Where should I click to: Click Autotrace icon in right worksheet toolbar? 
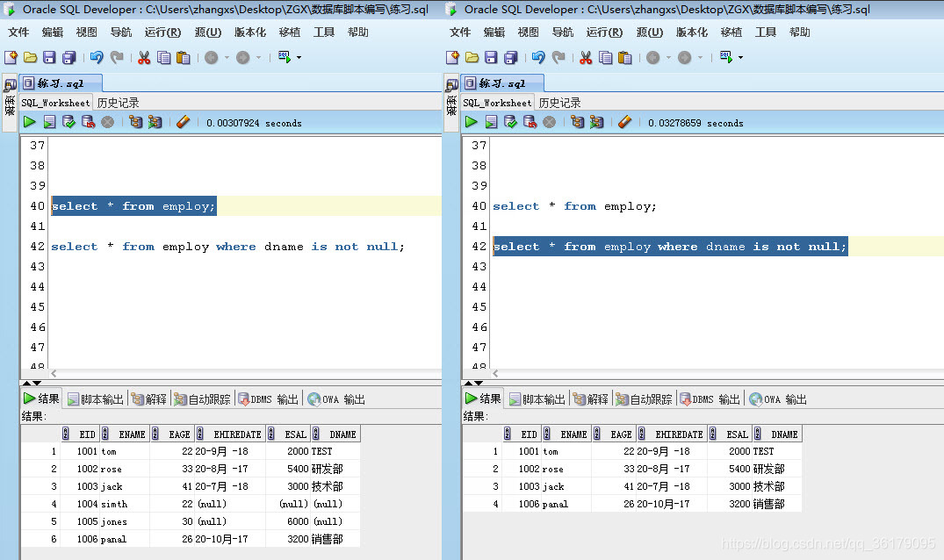[596, 122]
